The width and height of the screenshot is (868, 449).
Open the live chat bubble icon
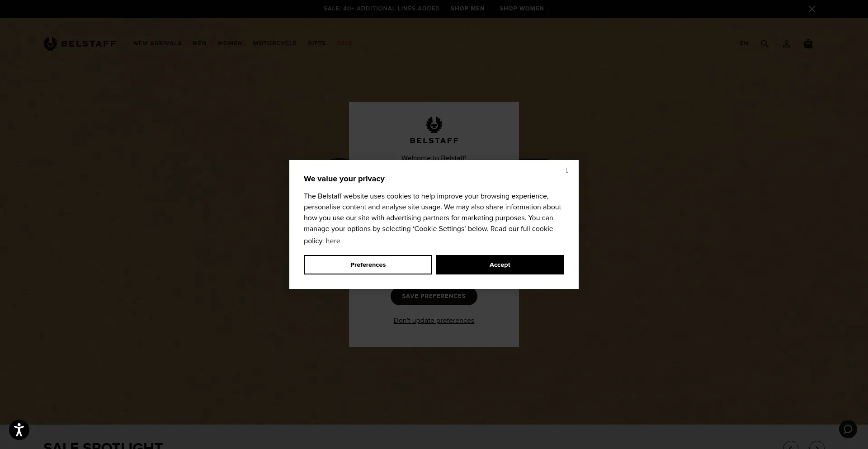click(x=848, y=429)
